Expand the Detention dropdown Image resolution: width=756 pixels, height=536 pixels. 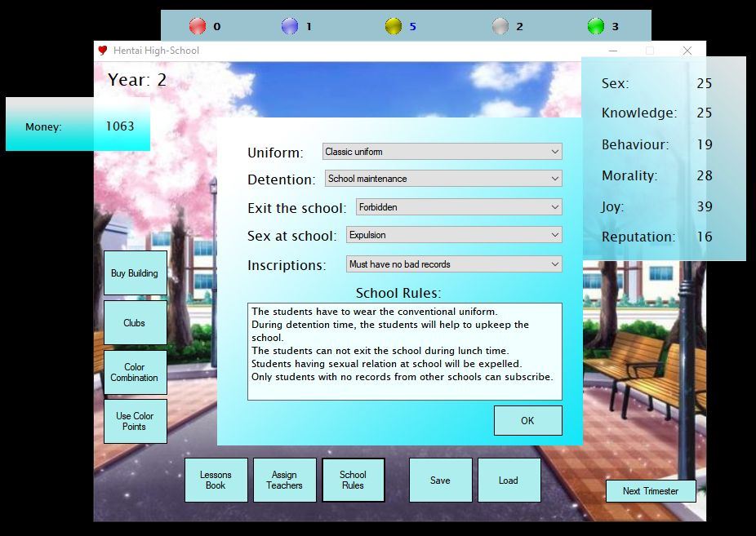[x=443, y=179]
